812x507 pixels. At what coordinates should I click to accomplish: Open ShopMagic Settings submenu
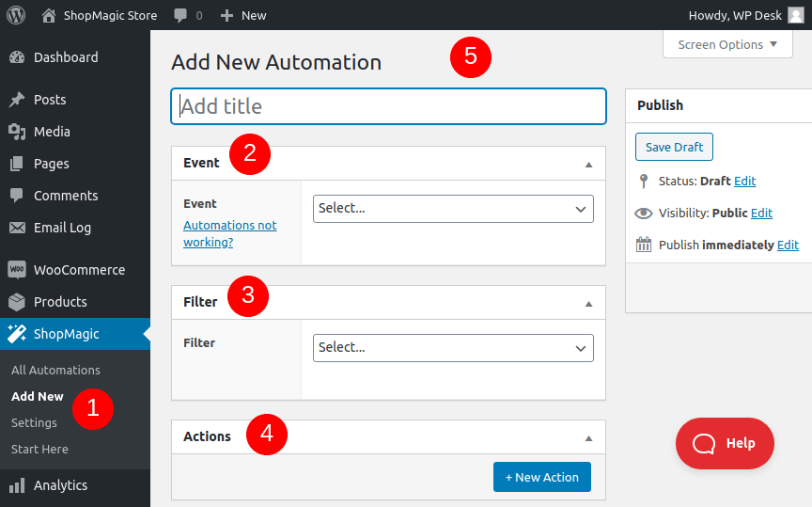point(34,423)
